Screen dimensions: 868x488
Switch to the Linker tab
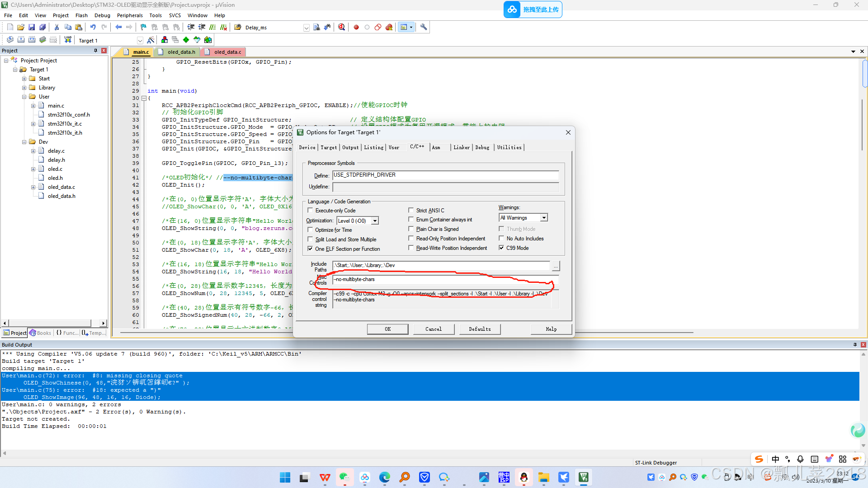(462, 147)
